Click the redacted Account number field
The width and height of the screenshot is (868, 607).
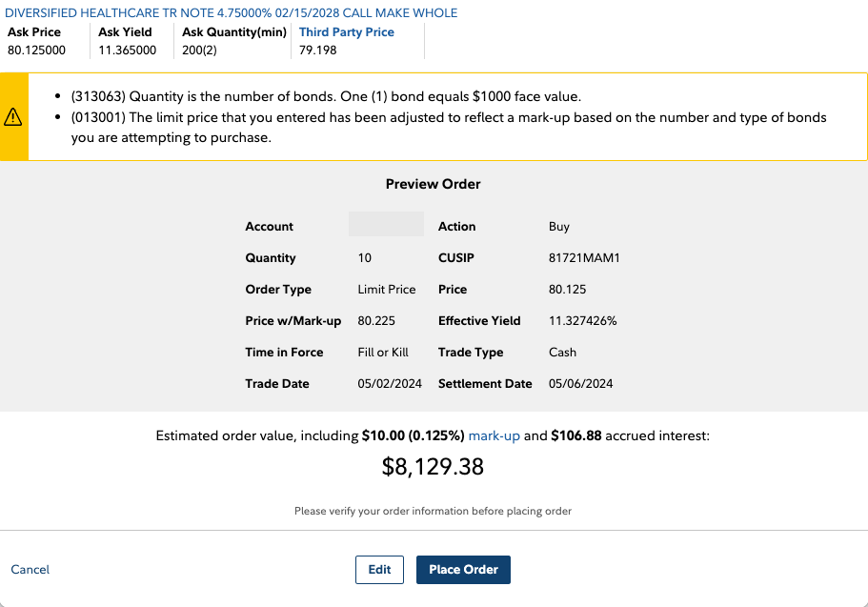pyautogui.click(x=387, y=224)
